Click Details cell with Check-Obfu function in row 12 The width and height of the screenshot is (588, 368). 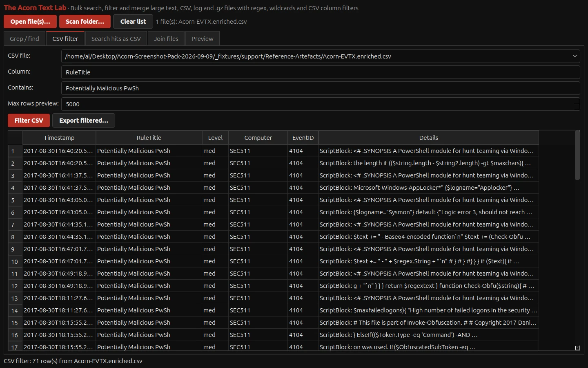tap(429, 286)
